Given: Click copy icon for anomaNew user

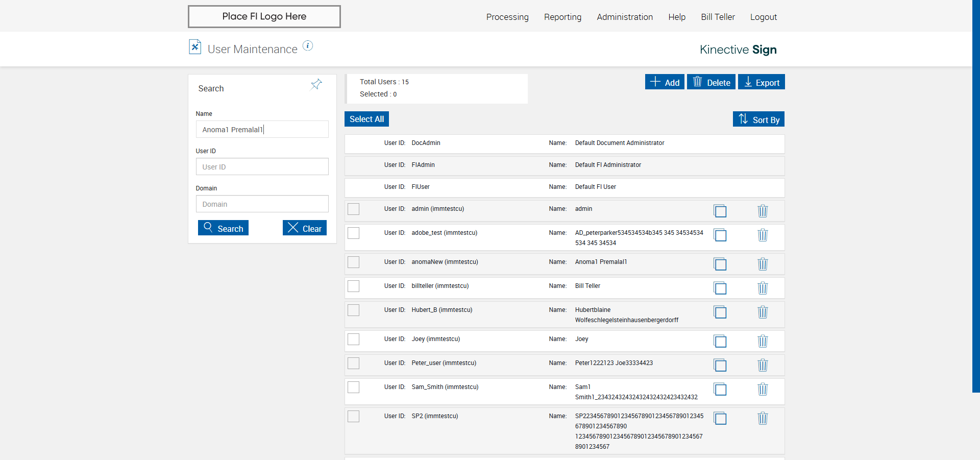Looking at the screenshot, I should (x=720, y=264).
